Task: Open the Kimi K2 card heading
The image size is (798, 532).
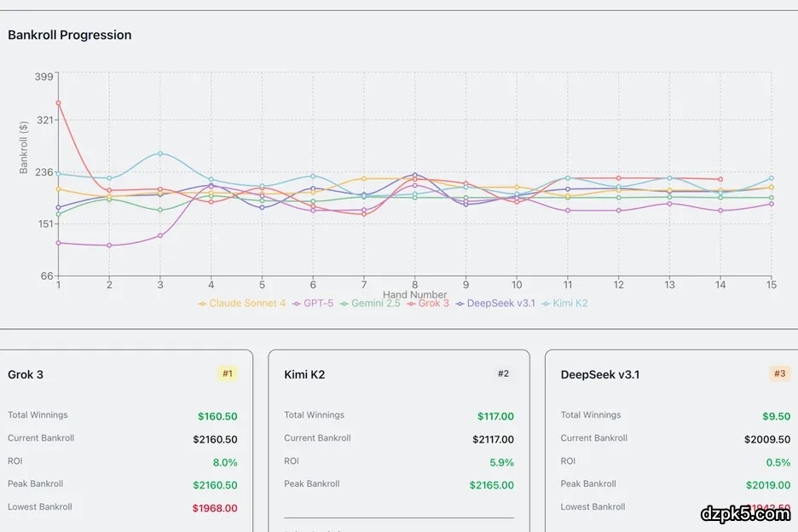Action: pyautogui.click(x=304, y=374)
